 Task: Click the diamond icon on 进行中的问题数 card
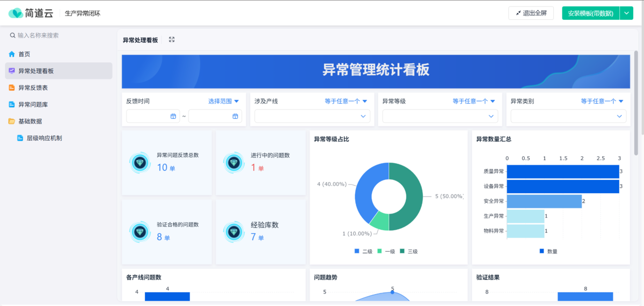[x=233, y=163]
